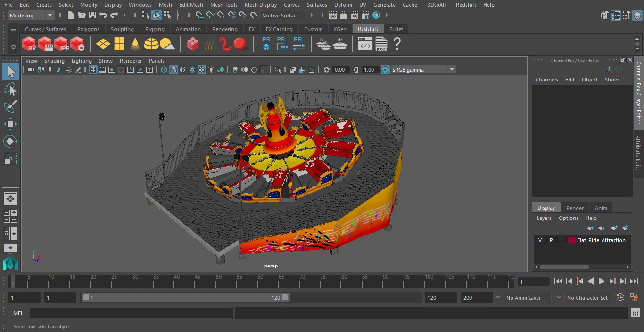Activate the Scale tool

[10, 159]
